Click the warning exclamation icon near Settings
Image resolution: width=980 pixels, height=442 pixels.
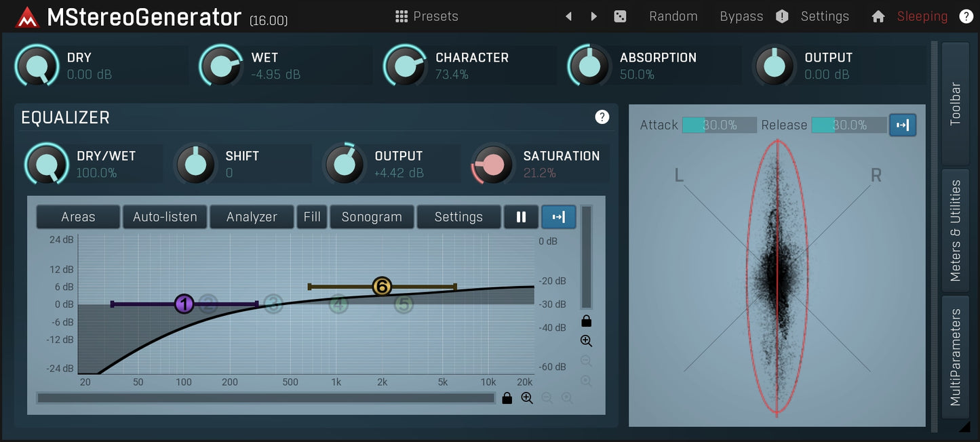(781, 16)
